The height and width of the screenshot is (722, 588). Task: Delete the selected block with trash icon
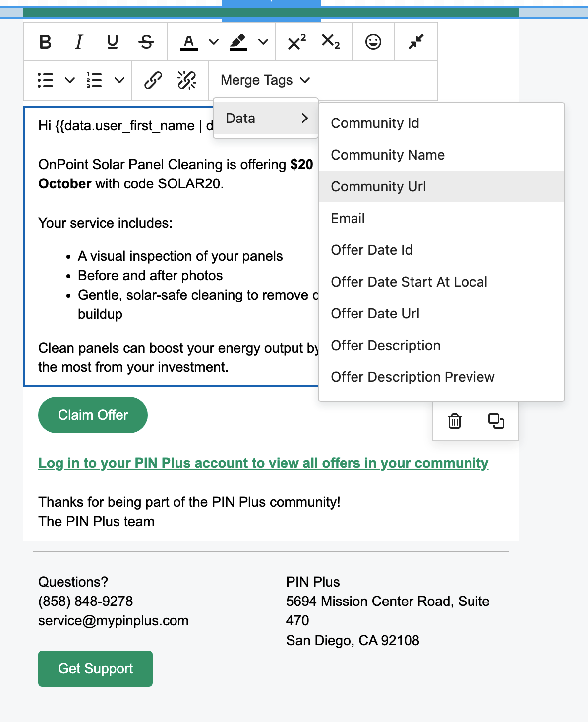[x=455, y=421]
